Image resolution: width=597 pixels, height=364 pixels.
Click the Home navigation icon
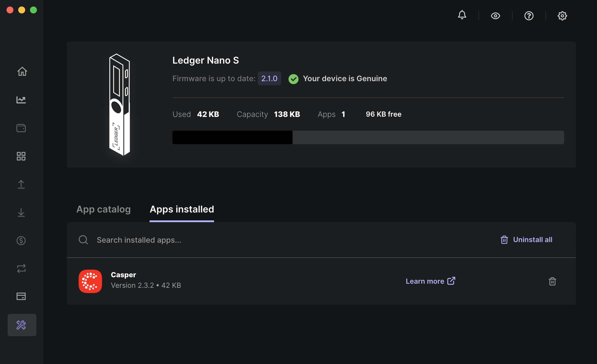[x=22, y=71]
